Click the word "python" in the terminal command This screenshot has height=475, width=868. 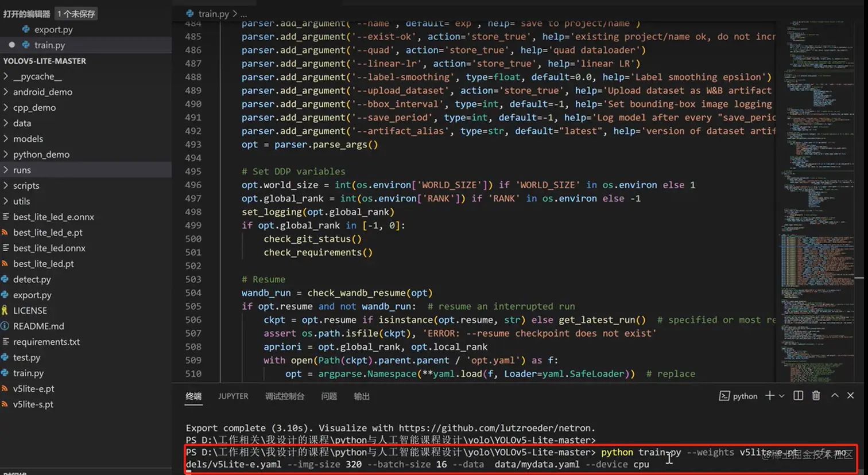click(617, 452)
